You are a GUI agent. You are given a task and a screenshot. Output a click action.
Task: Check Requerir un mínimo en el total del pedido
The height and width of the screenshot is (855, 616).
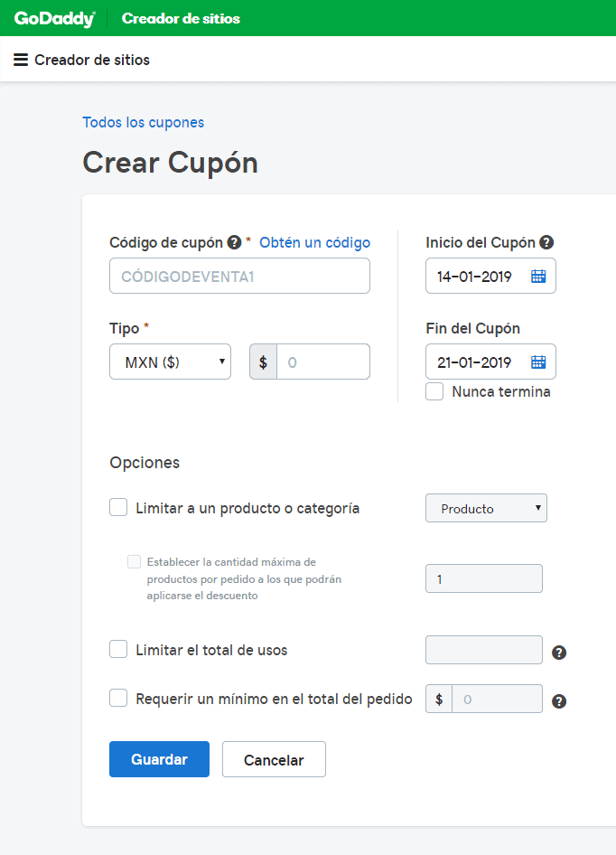(118, 698)
